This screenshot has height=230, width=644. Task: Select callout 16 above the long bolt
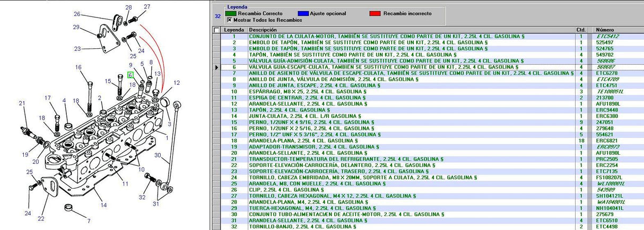pyautogui.click(x=78, y=67)
